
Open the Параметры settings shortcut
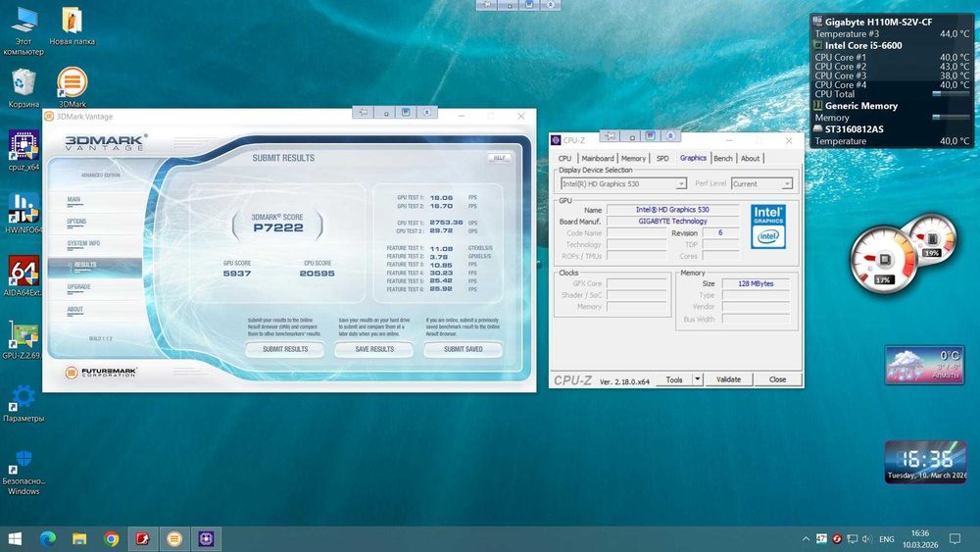[x=24, y=403]
